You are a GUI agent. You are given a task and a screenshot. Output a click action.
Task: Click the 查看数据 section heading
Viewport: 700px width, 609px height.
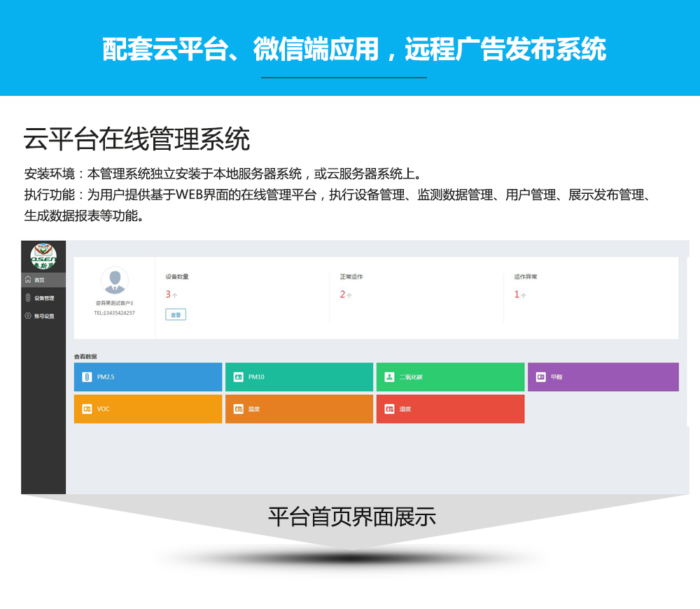pos(85,356)
